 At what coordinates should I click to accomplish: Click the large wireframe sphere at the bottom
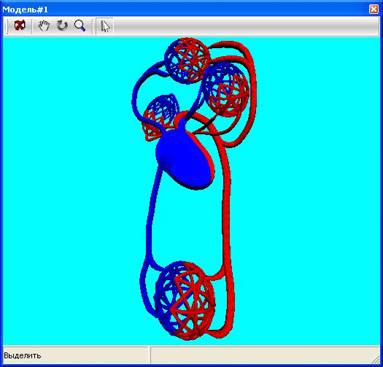[x=184, y=300]
